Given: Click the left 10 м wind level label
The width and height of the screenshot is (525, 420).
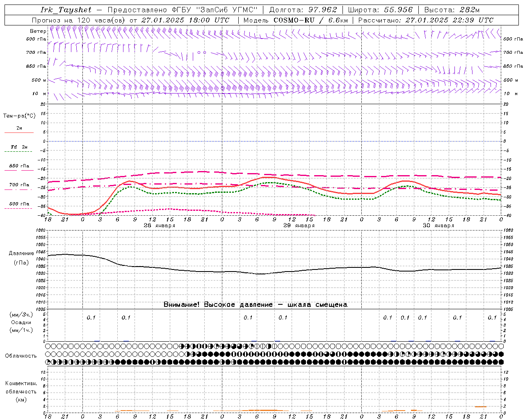Looking at the screenshot, I should 39,94.
